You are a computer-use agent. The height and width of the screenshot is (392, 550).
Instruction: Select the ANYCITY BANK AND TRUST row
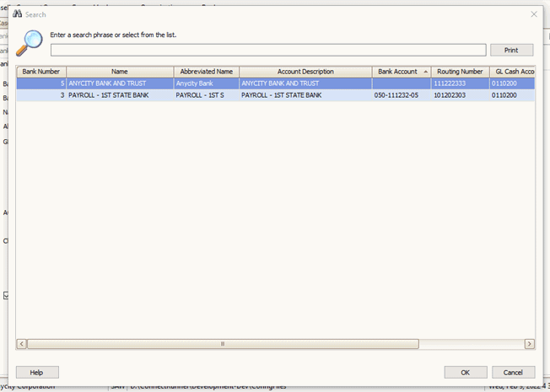point(120,83)
